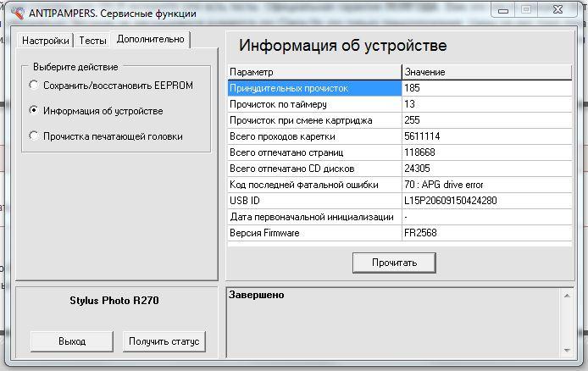This screenshot has height=371, width=588.
Task: Close the ANTIPAMPERS window
Action: [x=557, y=10]
